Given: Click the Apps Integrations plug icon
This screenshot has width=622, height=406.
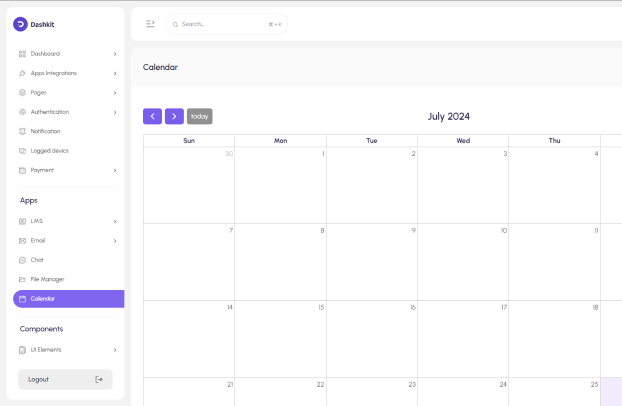Looking at the screenshot, I should click(x=22, y=73).
